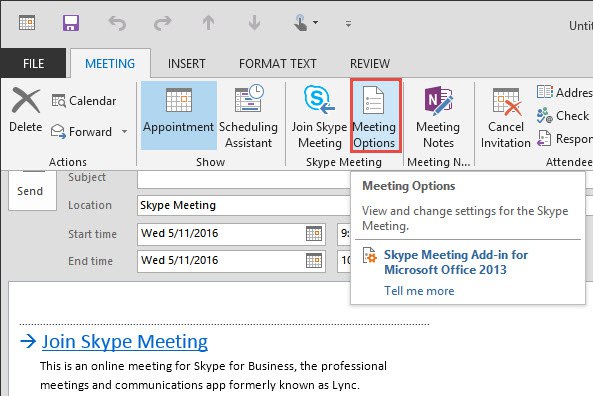Image resolution: width=593 pixels, height=396 pixels.
Task: Open the Start time date picker calendar
Action: point(314,233)
